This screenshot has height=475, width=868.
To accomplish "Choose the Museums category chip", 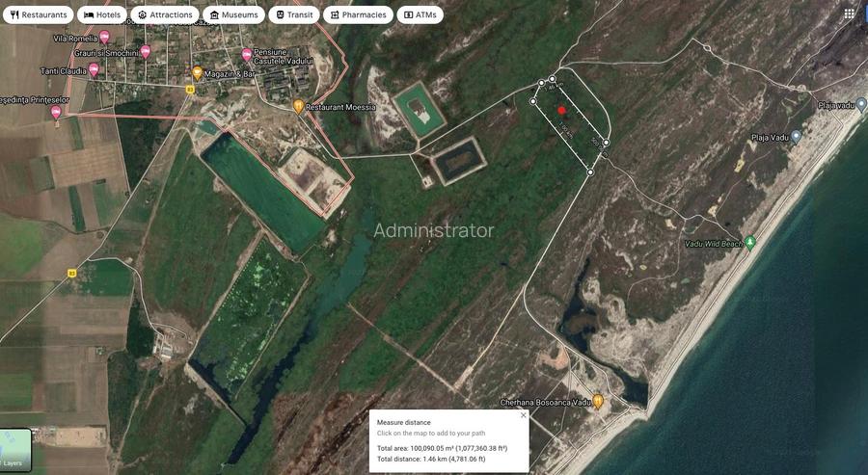I will click(233, 15).
